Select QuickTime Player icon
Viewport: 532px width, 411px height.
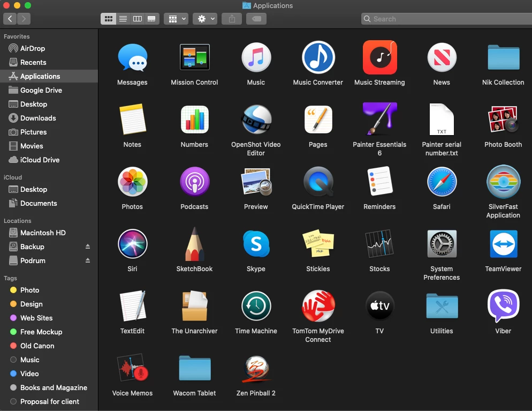[318, 181]
